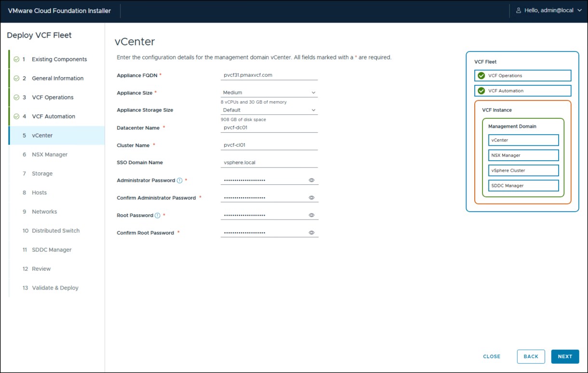Click the green checkmark icon for Existing Components
This screenshot has width=588, height=373.
tap(16, 59)
